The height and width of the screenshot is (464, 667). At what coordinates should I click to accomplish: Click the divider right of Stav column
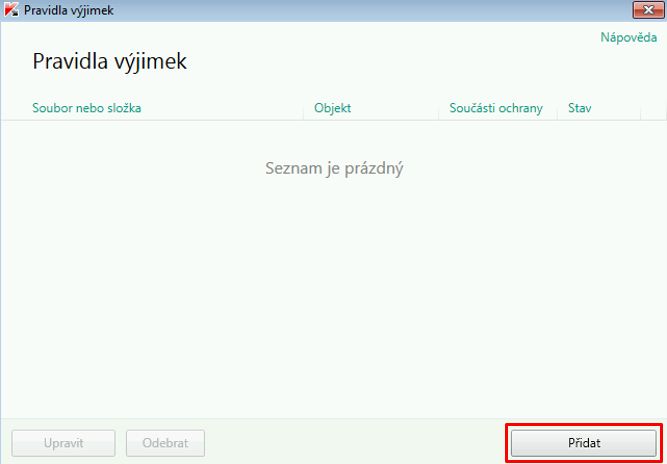pos(641,108)
